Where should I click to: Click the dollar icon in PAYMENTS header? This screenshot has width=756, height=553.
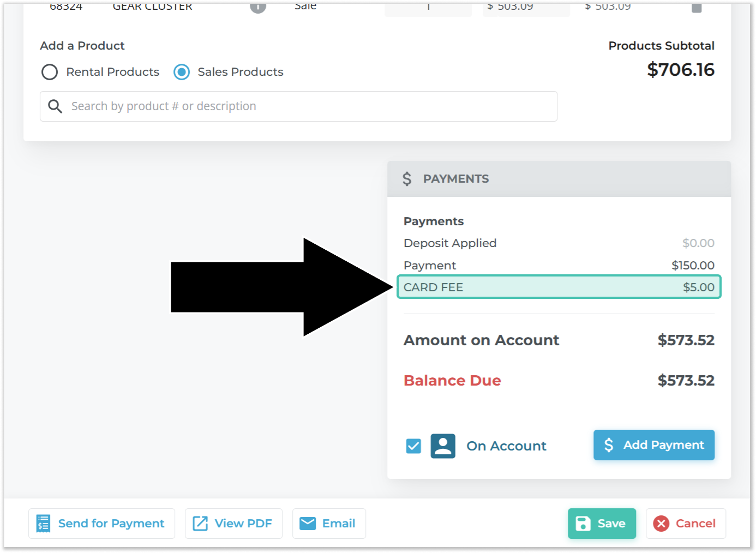[x=407, y=179]
